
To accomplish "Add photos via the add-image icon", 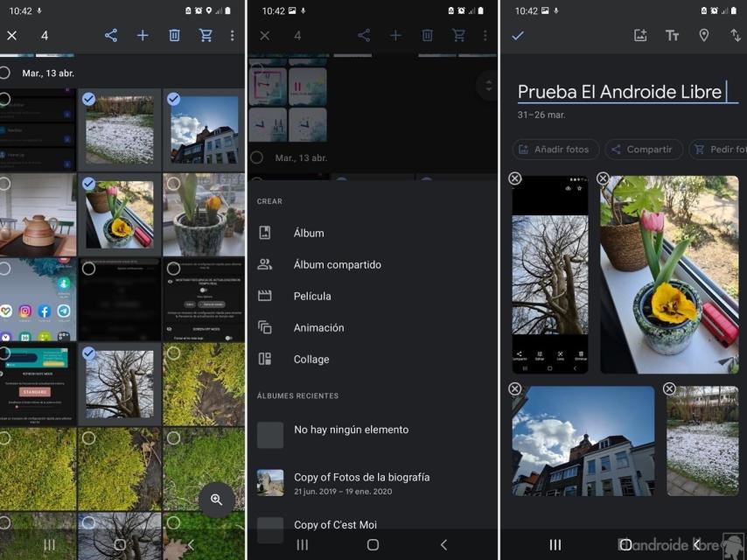I will coord(639,35).
